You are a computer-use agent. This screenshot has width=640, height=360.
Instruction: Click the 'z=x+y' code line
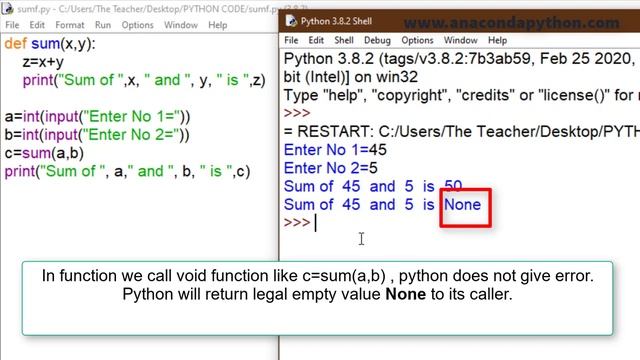coord(43,62)
